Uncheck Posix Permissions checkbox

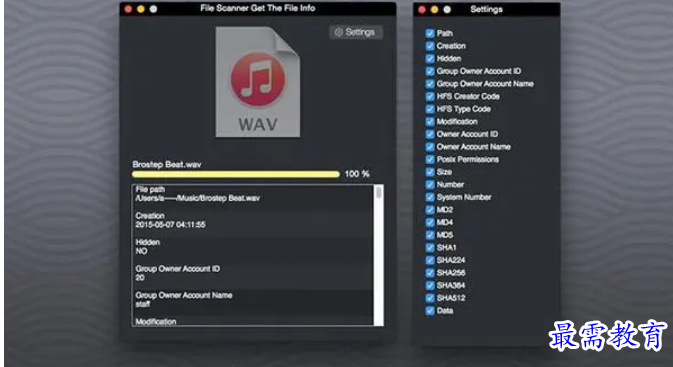coord(430,159)
